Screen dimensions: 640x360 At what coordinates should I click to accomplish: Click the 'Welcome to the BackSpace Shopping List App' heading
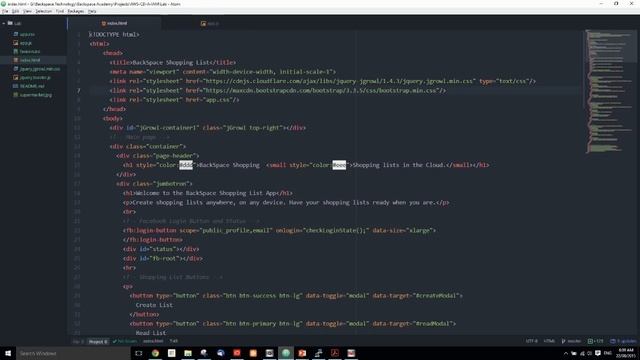(206, 193)
